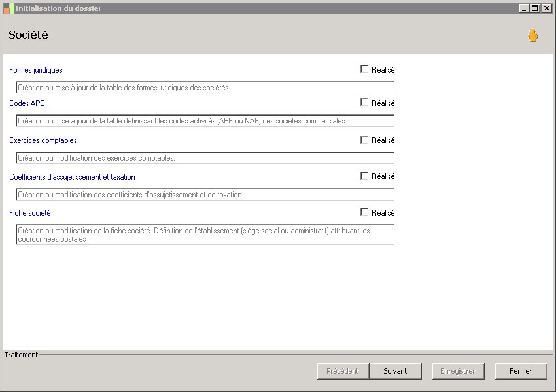Click the orange person icon in header
Viewport: 556px width, 392px height.
[532, 35]
